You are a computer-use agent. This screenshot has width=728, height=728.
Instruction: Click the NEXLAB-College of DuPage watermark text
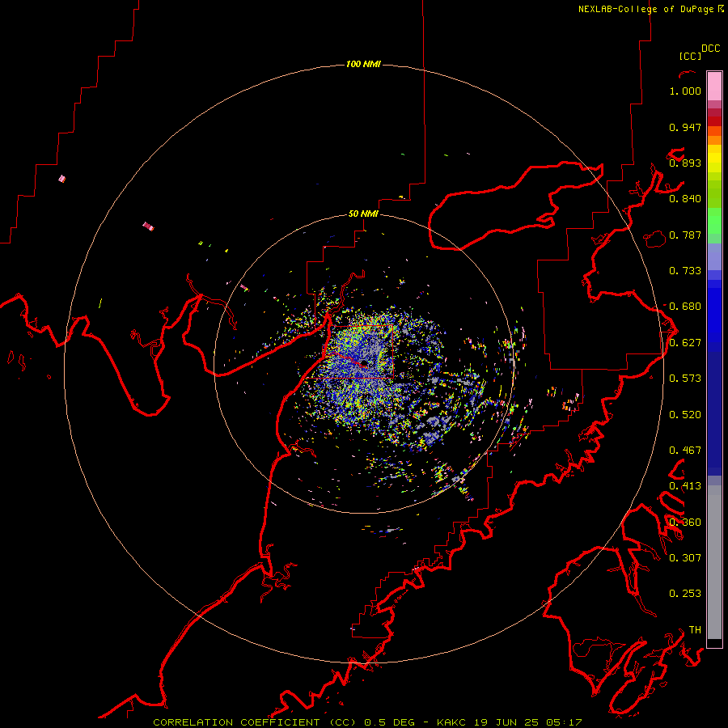pos(648,9)
